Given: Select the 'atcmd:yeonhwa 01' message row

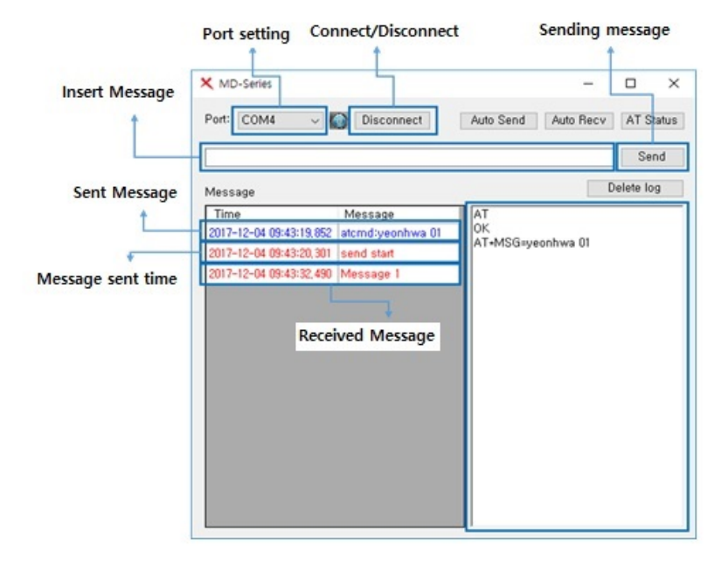Looking at the screenshot, I should pos(330,232).
